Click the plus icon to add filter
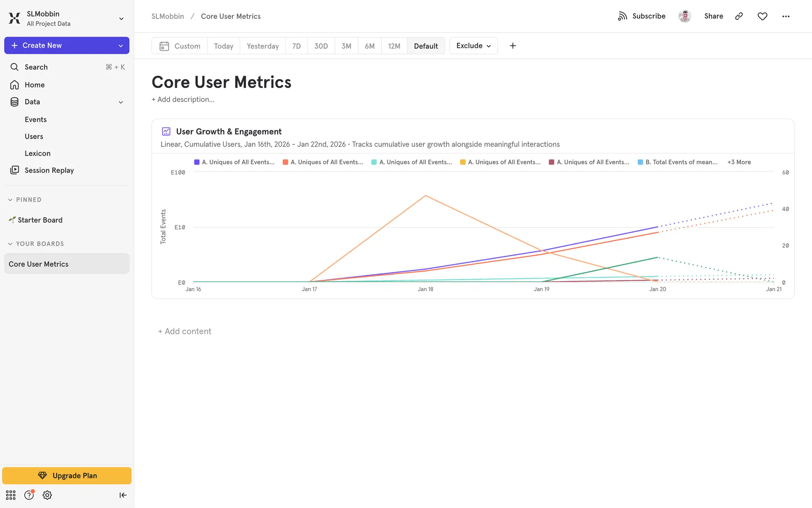Screen dimensions: 812x508 [x=513, y=46]
